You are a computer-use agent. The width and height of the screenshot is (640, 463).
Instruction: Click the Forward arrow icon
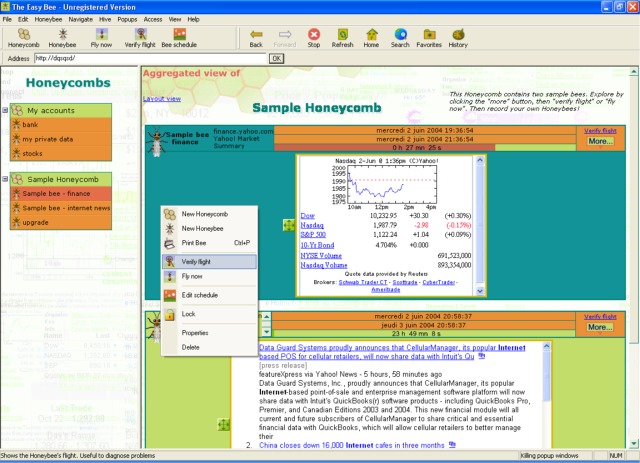pos(285,34)
